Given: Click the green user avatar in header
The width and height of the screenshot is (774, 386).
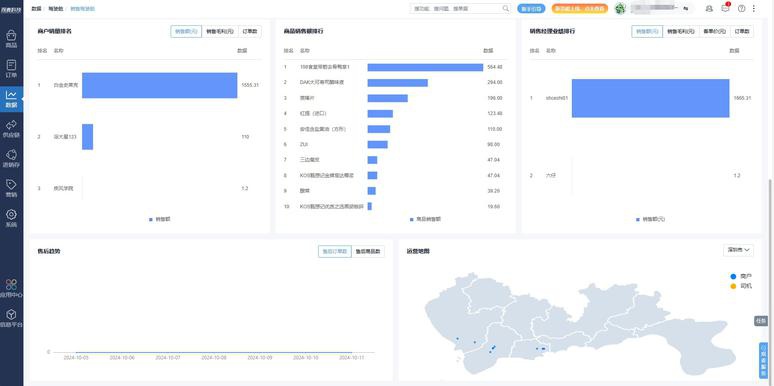Looking at the screenshot, I should click(x=620, y=8).
